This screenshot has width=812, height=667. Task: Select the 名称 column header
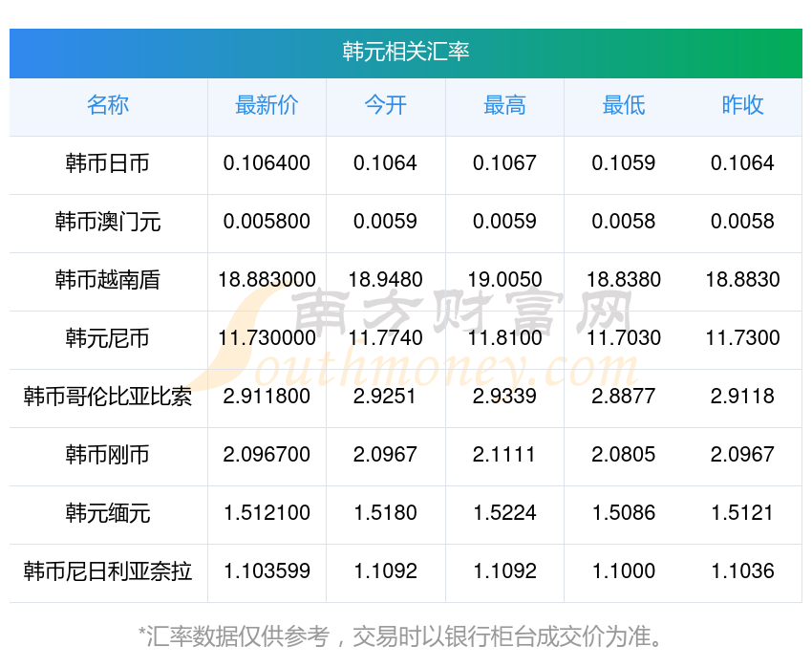pyautogui.click(x=108, y=105)
